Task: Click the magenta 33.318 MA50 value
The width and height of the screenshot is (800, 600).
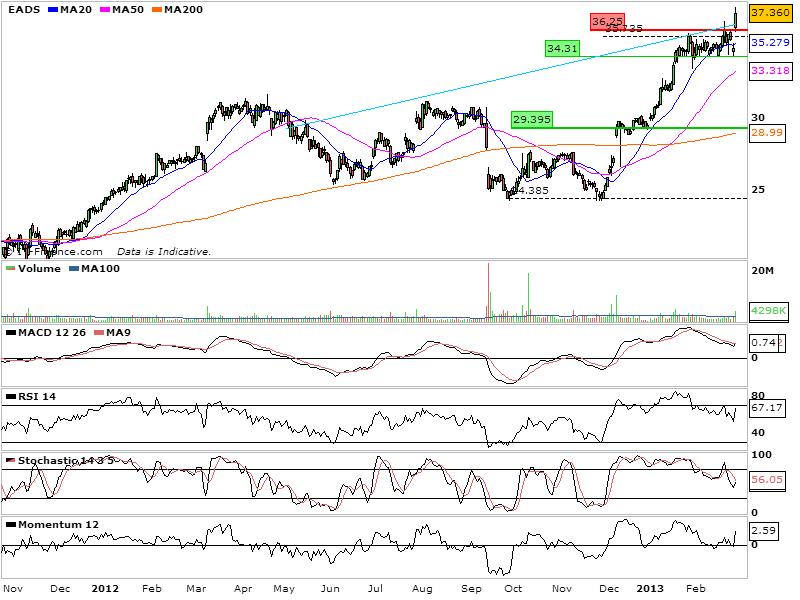Action: (x=770, y=70)
